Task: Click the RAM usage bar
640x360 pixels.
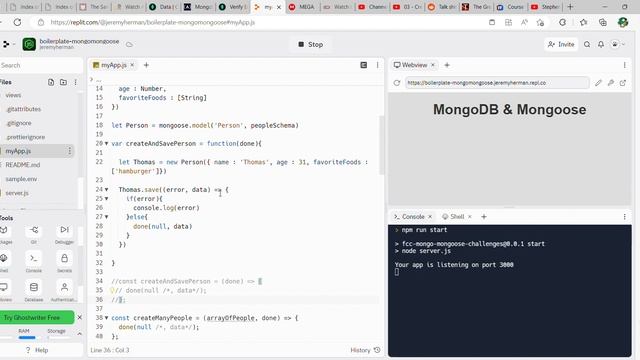Action: 27,338
